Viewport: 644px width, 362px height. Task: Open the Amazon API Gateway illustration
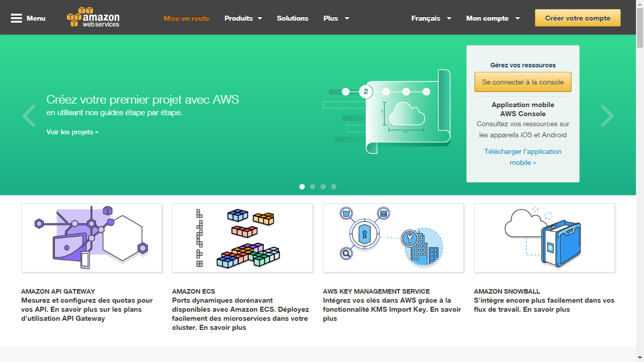pyautogui.click(x=92, y=238)
